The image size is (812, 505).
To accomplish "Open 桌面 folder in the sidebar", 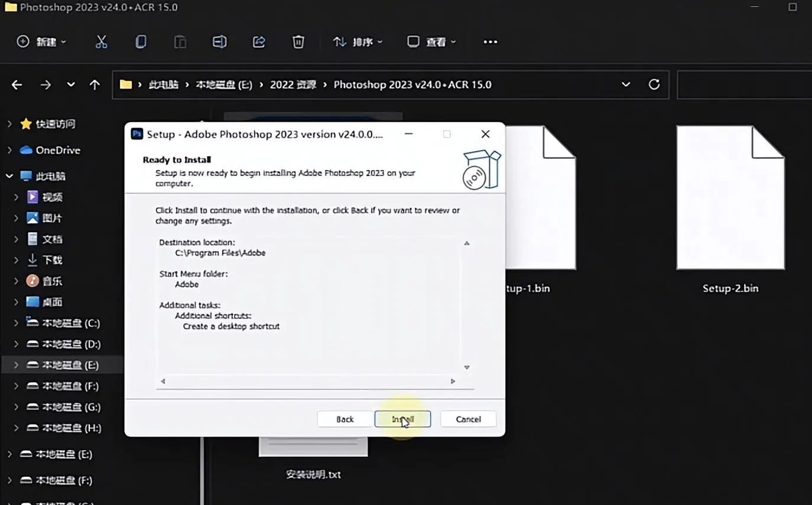I will (x=52, y=302).
